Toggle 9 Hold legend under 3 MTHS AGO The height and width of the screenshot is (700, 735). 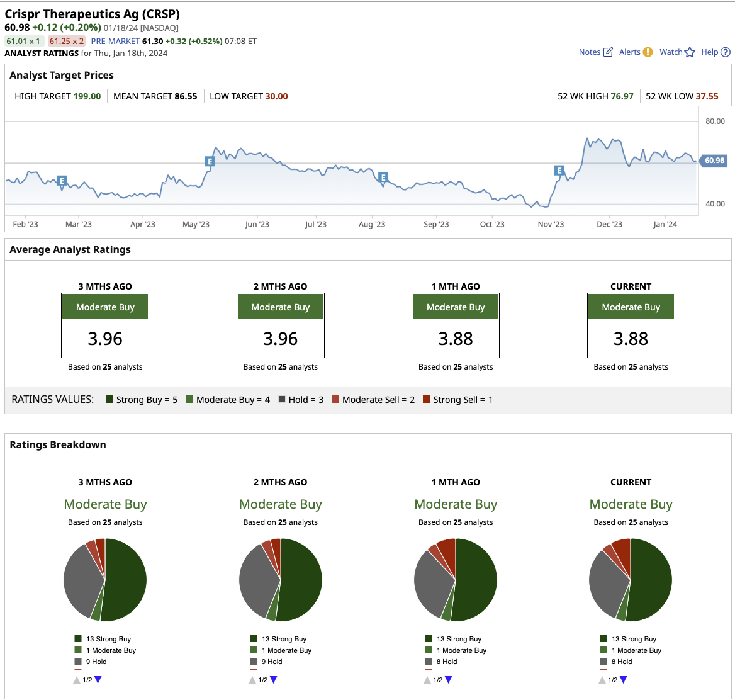click(x=91, y=662)
